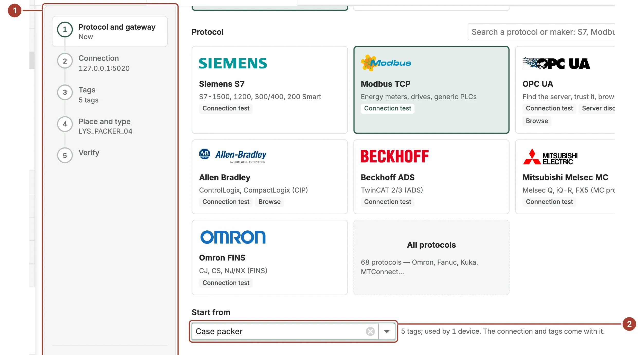Screen dimensions: 644x355
Task: Go to step 2 Connection
Action: pos(110,63)
